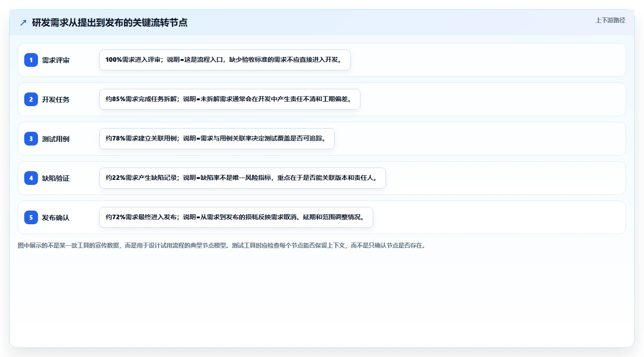Select the 测试用例 node label
Image resolution: width=644 pixels, height=357 pixels.
pos(56,139)
